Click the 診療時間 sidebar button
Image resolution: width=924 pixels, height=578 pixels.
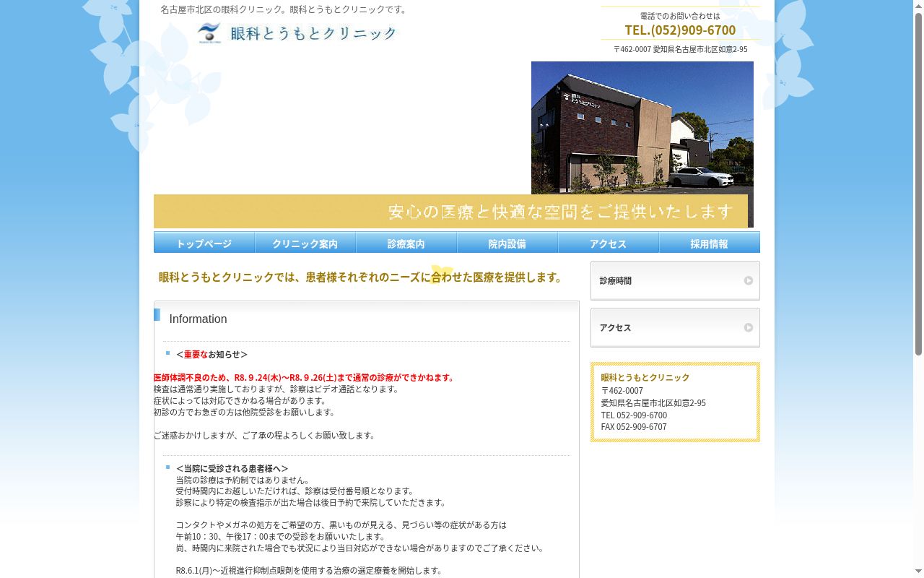coord(675,280)
